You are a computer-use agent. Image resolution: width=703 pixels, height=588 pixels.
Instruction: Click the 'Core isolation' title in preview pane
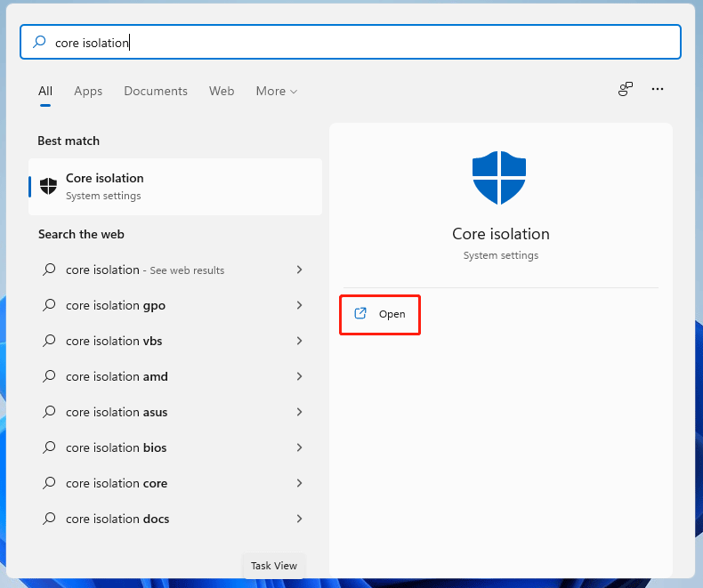click(x=501, y=233)
